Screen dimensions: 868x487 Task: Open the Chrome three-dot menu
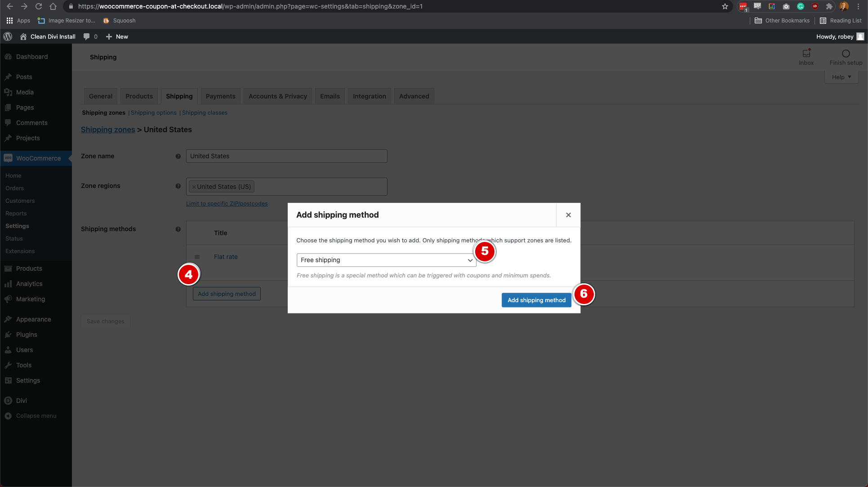858,6
